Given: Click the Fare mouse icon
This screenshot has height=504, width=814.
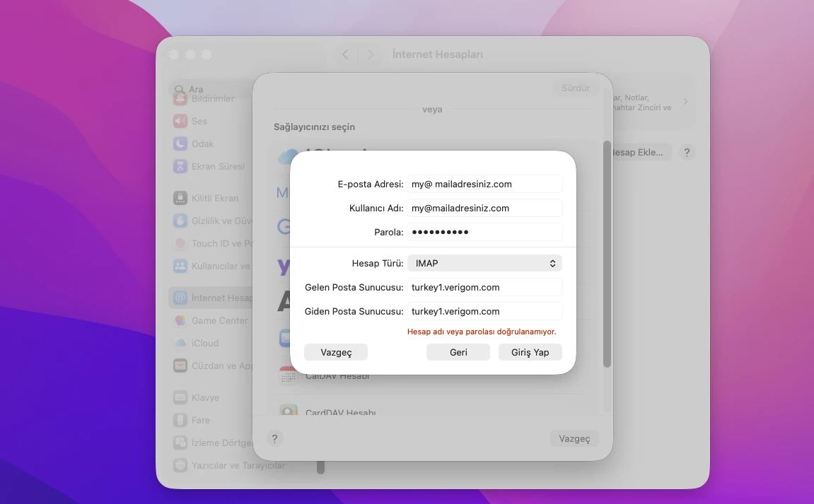Looking at the screenshot, I should (x=180, y=421).
